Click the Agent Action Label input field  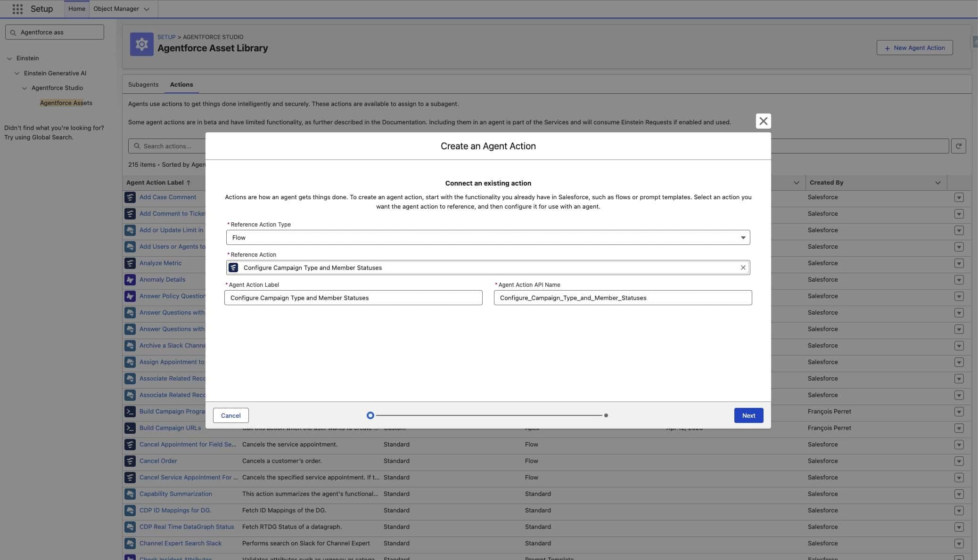point(353,298)
